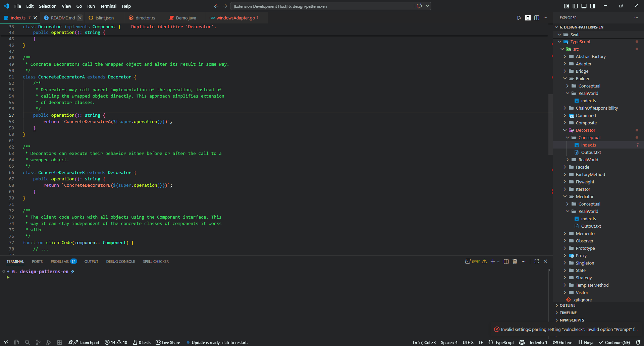This screenshot has height=346, width=644.
Task: Click the Copilot status icon
Action: click(x=522, y=342)
